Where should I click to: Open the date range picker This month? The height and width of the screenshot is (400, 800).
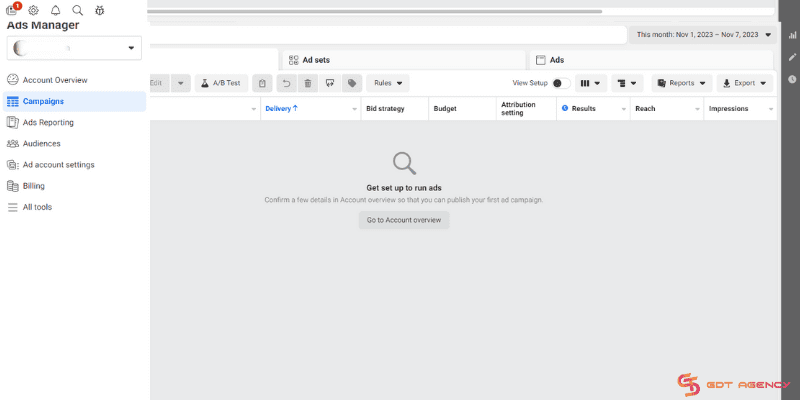click(703, 35)
